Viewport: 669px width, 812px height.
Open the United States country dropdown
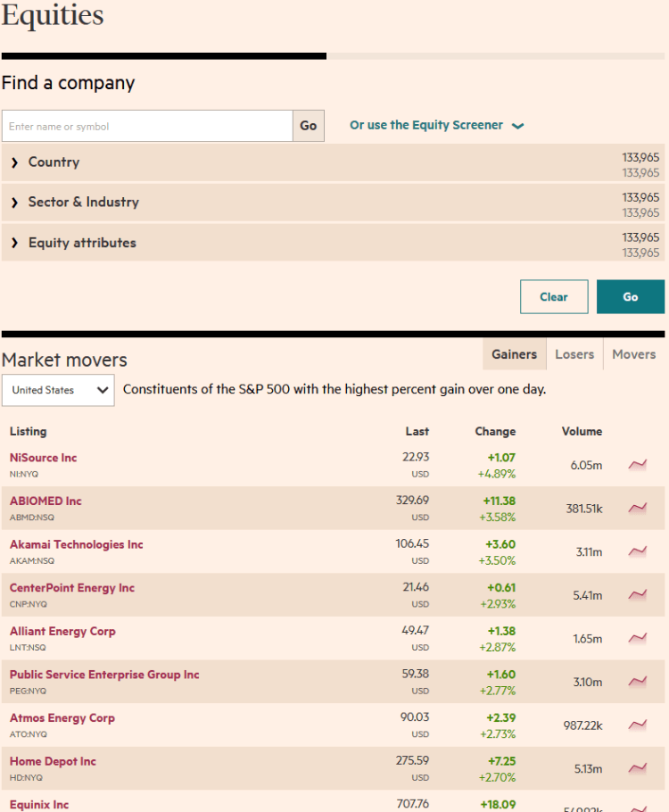click(x=58, y=390)
